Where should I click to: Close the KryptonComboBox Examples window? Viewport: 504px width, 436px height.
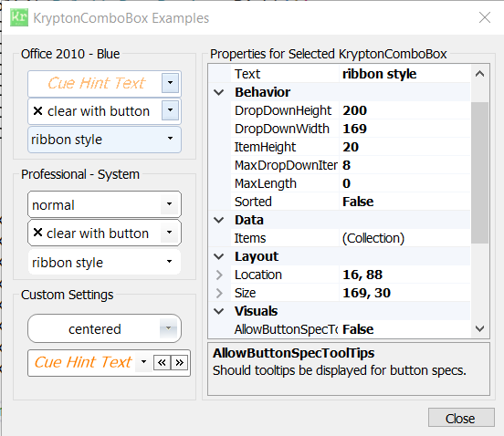tap(485, 17)
